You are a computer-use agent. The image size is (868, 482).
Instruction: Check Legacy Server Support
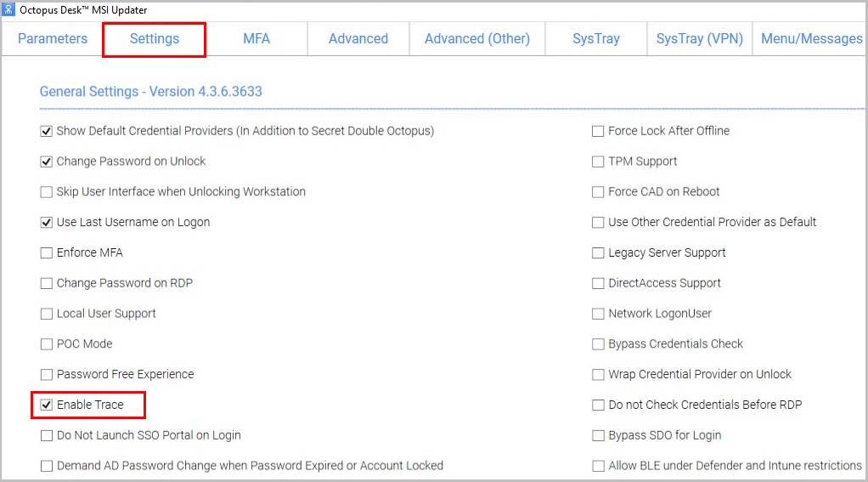(x=598, y=253)
